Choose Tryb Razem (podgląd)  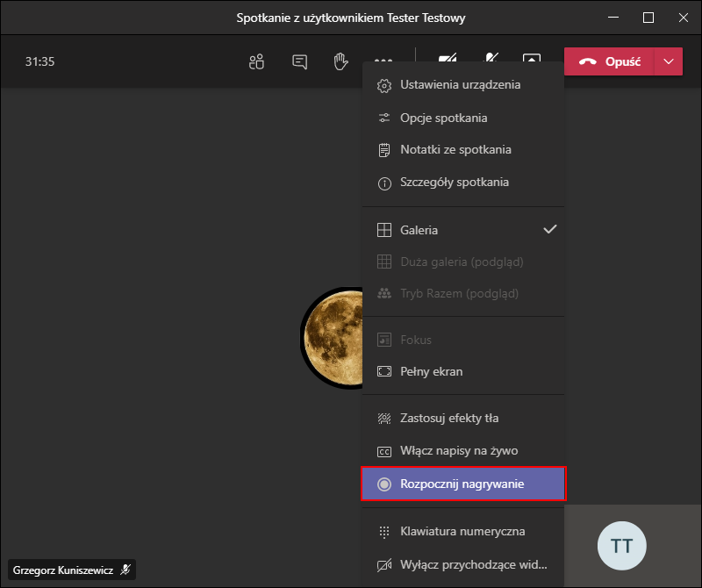click(x=463, y=293)
